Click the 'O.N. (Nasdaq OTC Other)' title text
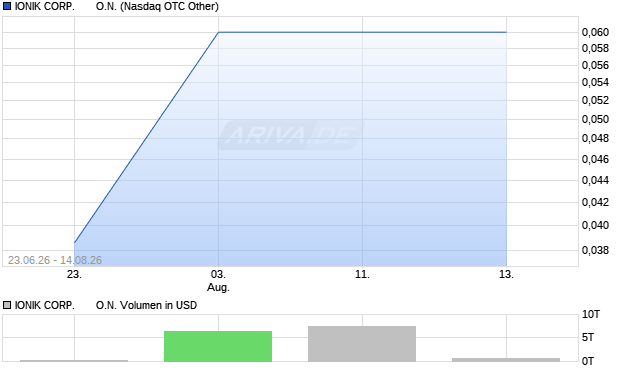This screenshot has width=620, height=371. point(157,6)
